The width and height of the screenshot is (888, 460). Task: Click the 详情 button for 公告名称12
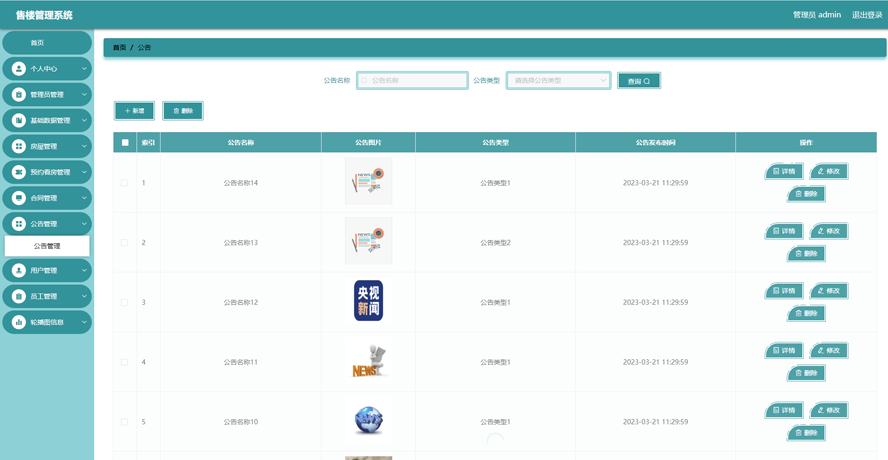784,291
